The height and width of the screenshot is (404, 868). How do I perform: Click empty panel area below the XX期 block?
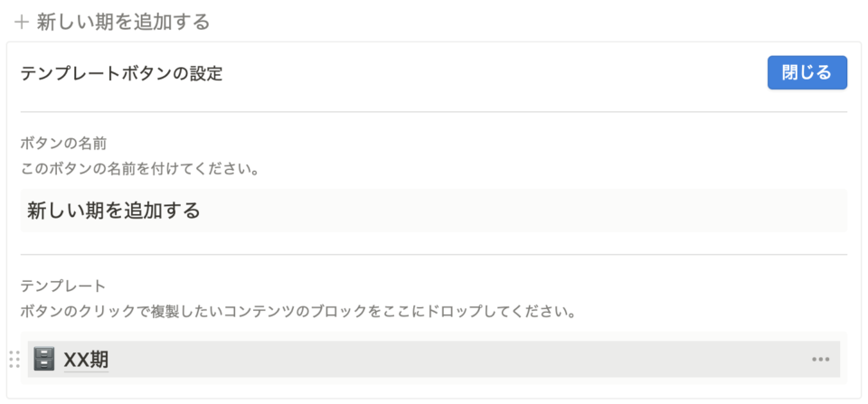point(434,391)
